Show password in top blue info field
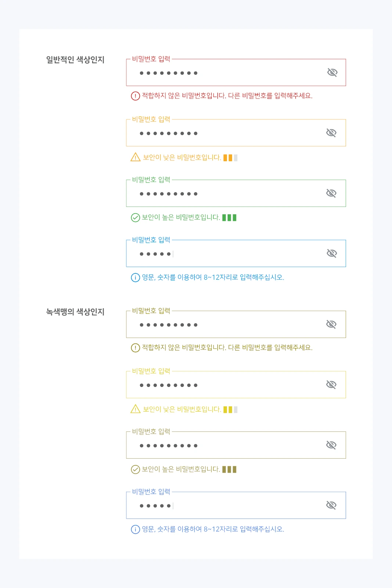 pyautogui.click(x=331, y=253)
